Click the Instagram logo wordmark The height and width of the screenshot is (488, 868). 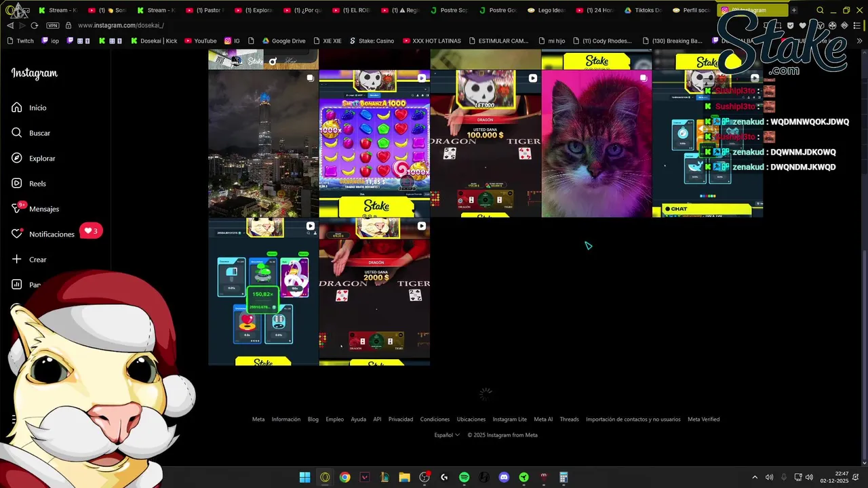pos(35,73)
